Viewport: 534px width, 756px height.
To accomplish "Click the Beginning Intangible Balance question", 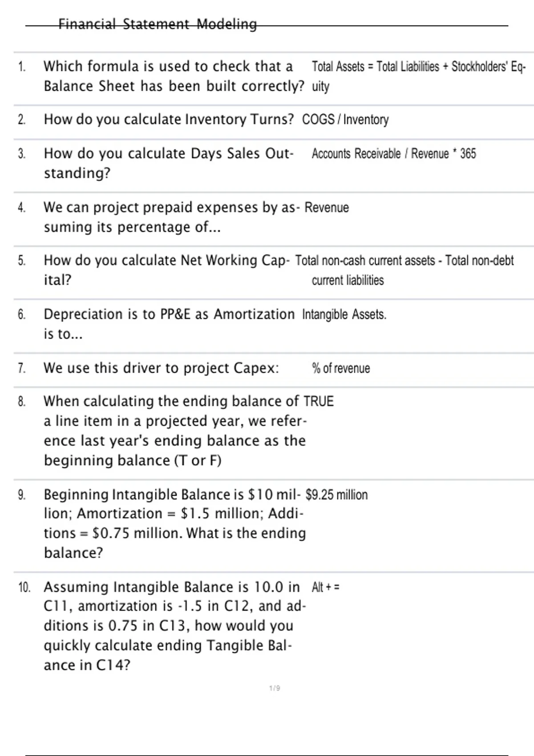I will (x=174, y=523).
